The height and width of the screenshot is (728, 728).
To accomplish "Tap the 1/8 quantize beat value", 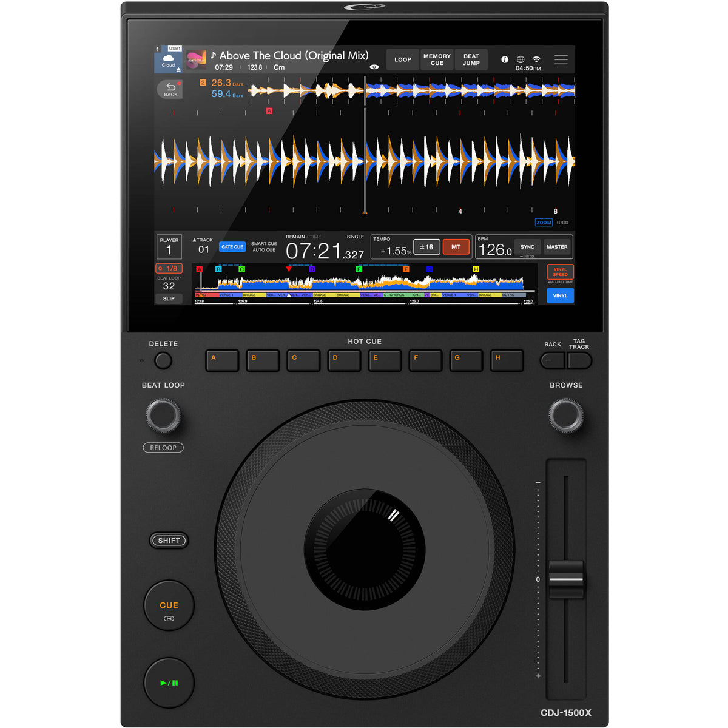I will click(169, 268).
